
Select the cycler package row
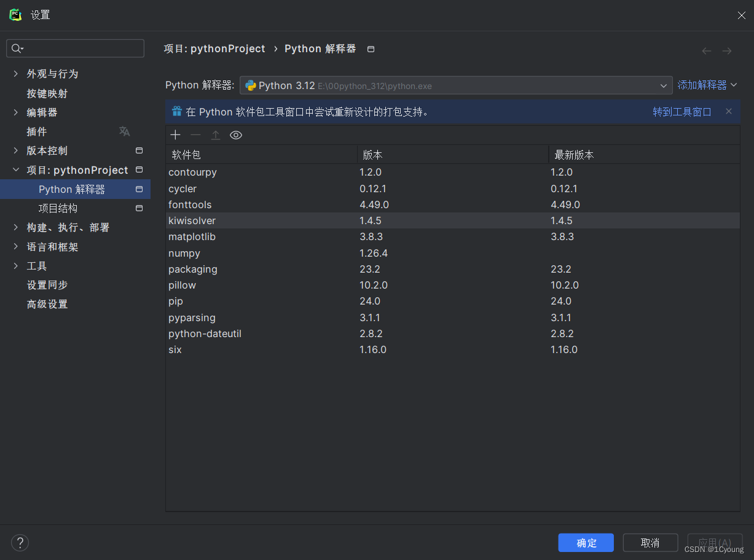[x=453, y=189]
